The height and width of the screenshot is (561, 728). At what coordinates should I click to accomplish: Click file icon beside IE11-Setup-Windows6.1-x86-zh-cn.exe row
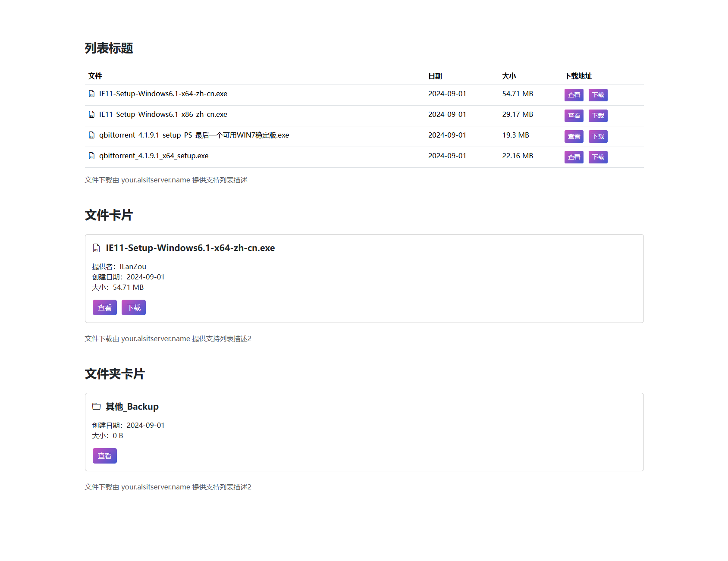pyautogui.click(x=91, y=114)
